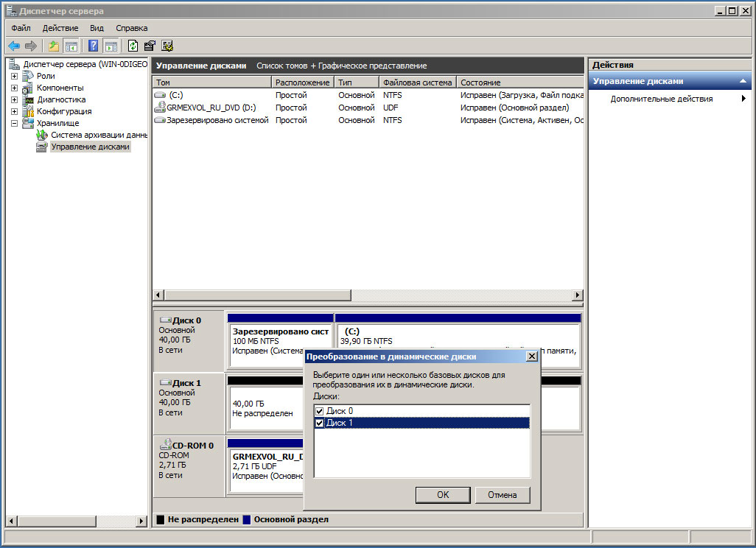Image resolution: width=756 pixels, height=548 pixels.
Task: Expand the Конфигурация tree node
Action: click(x=14, y=112)
